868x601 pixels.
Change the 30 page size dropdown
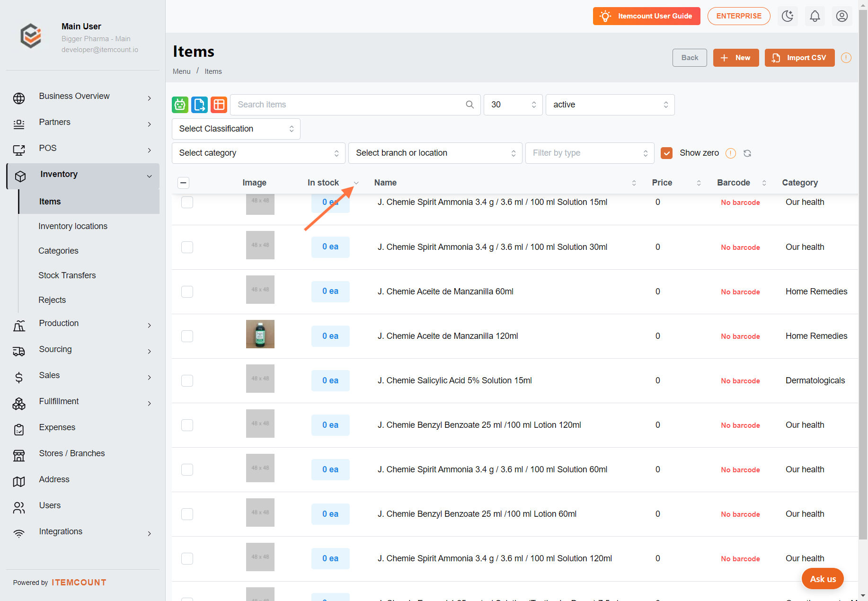(x=513, y=105)
